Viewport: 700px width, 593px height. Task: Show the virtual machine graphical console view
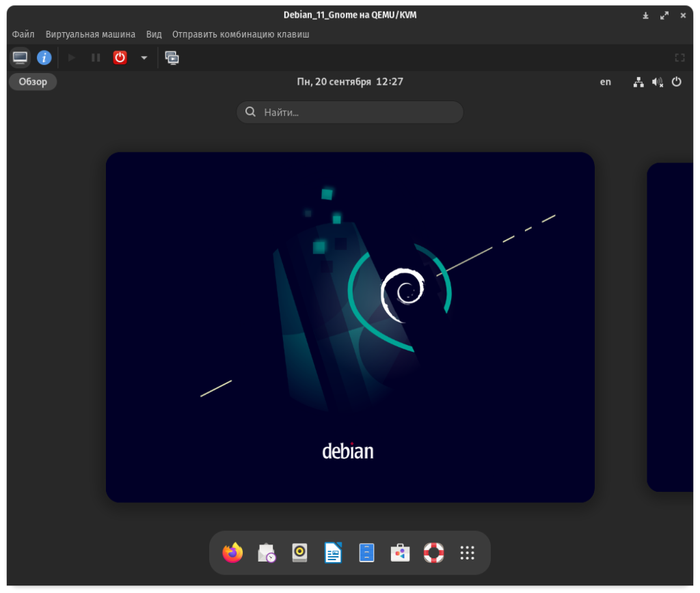coord(21,58)
